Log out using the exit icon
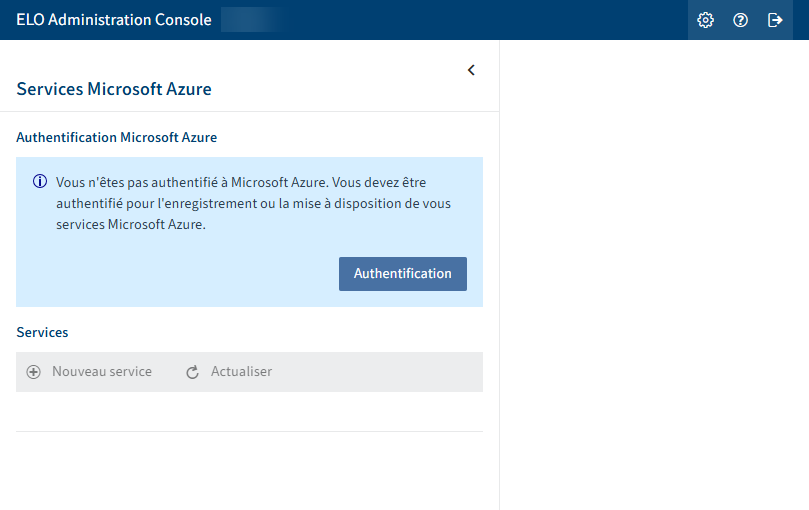The image size is (809, 510). tap(775, 20)
